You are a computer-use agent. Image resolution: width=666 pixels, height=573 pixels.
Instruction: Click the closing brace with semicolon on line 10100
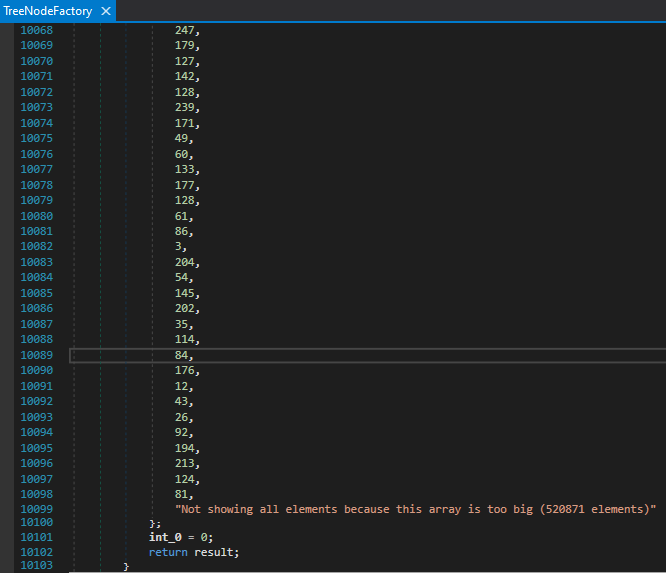(155, 524)
